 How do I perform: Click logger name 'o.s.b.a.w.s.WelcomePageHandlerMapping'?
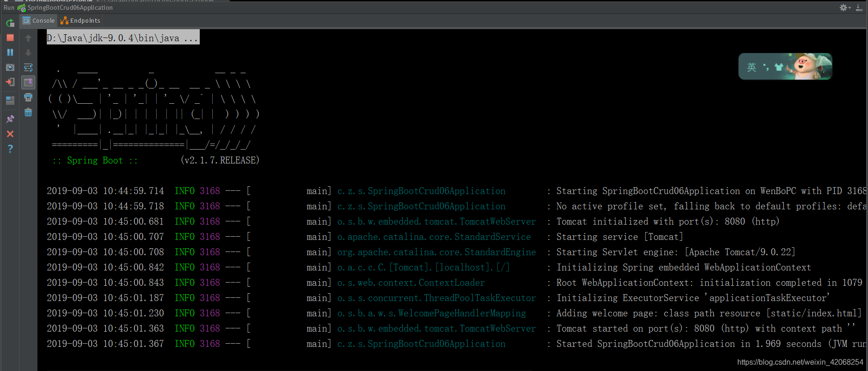431,313
